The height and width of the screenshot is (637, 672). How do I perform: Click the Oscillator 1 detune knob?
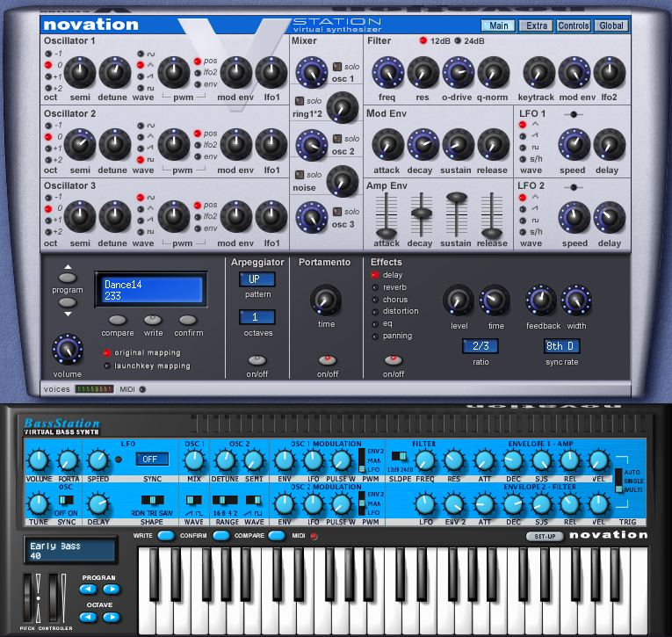(x=115, y=72)
